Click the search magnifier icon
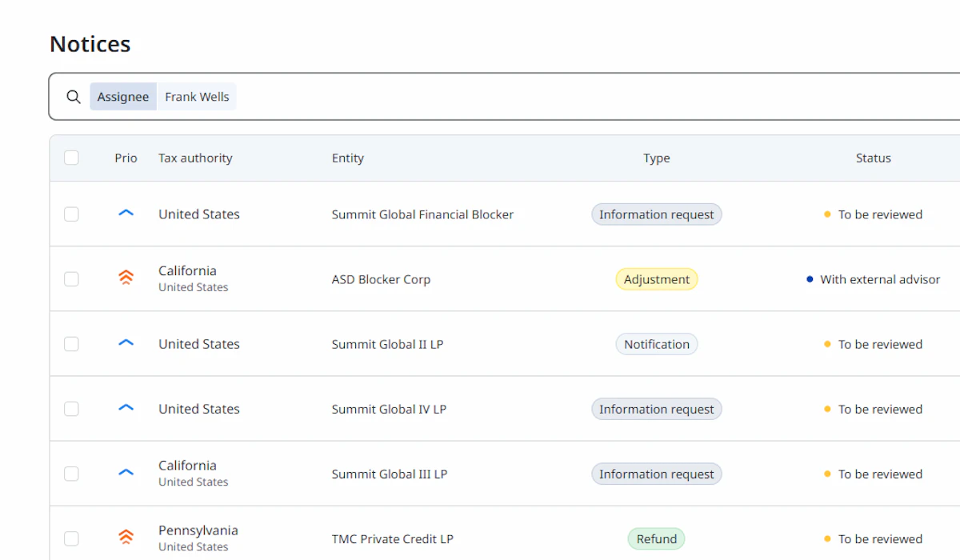Image resolution: width=960 pixels, height=560 pixels. click(x=74, y=97)
